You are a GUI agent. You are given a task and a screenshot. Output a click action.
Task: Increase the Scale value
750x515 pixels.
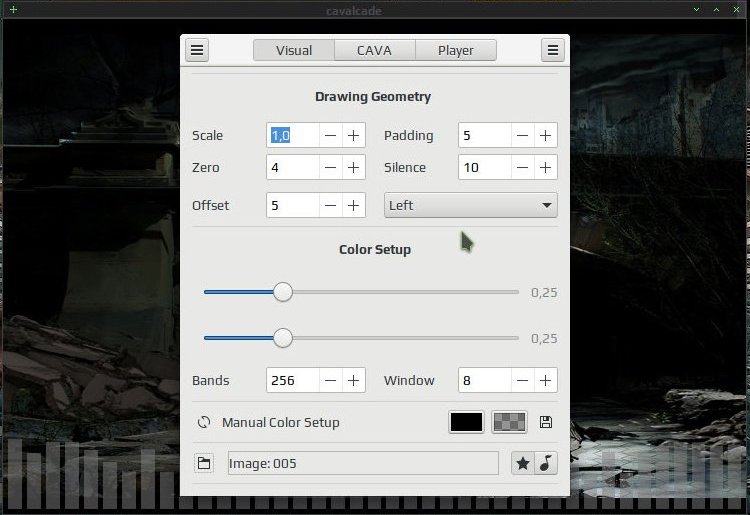(x=353, y=135)
